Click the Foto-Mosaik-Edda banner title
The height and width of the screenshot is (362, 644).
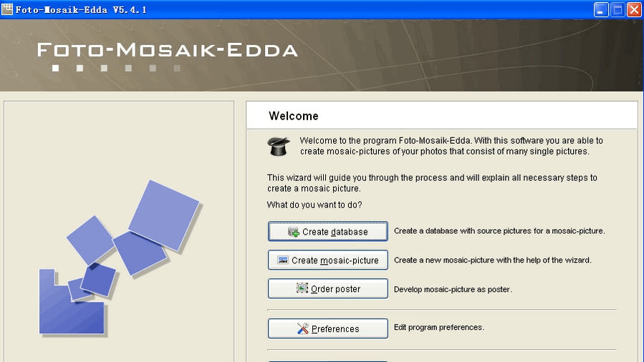click(168, 50)
